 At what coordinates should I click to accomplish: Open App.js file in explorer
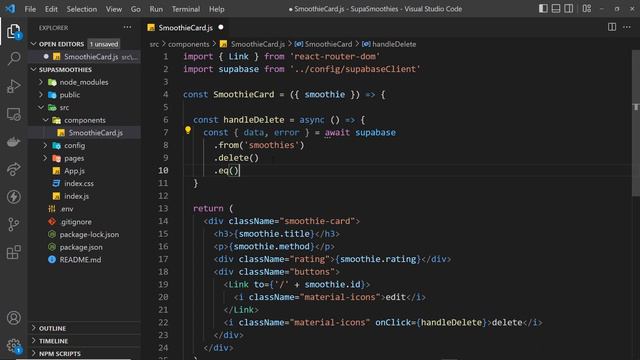tap(74, 171)
